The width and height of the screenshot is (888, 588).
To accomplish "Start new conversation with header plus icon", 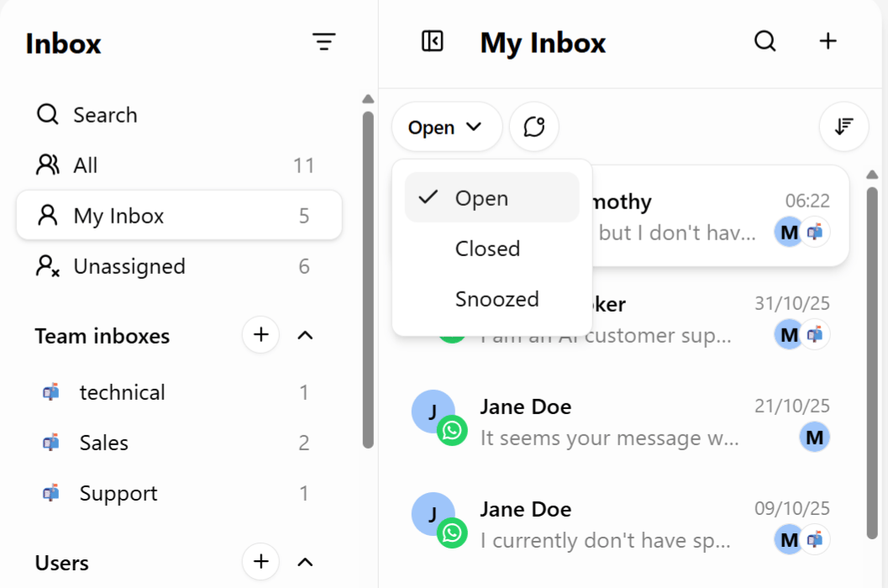I will [x=828, y=41].
